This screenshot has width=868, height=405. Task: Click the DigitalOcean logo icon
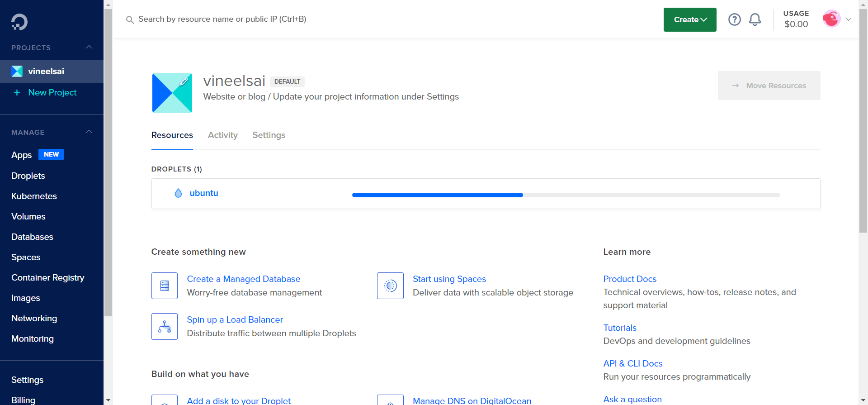click(x=19, y=22)
